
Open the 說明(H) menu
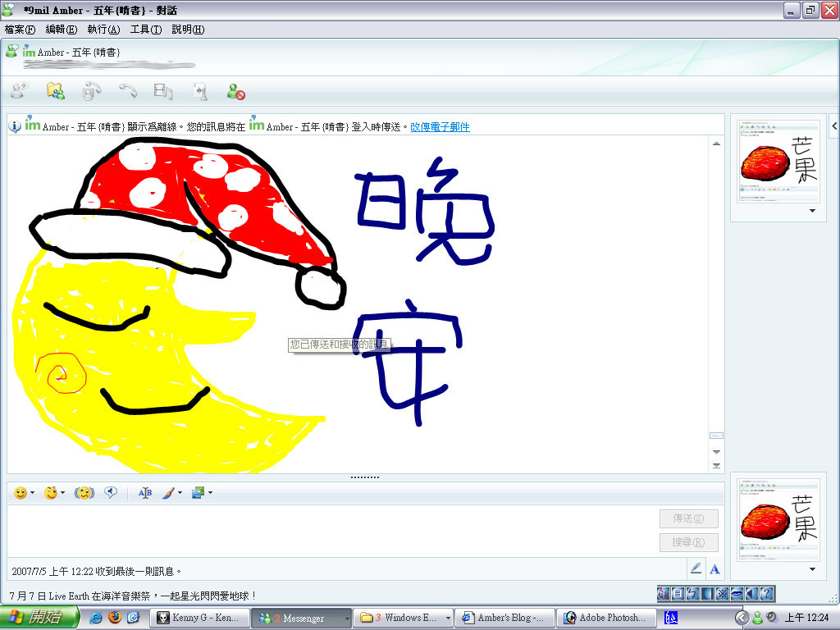(x=188, y=30)
